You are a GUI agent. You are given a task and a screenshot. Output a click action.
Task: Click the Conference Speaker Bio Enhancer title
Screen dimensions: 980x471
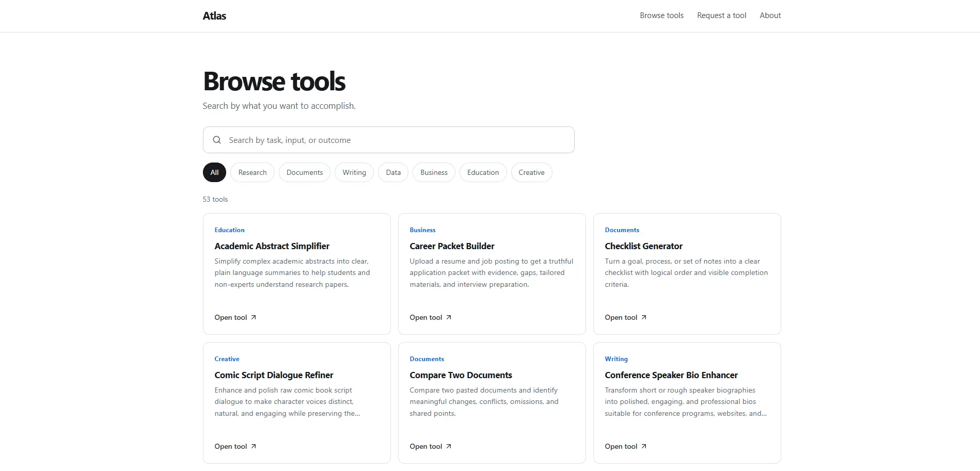click(x=671, y=375)
